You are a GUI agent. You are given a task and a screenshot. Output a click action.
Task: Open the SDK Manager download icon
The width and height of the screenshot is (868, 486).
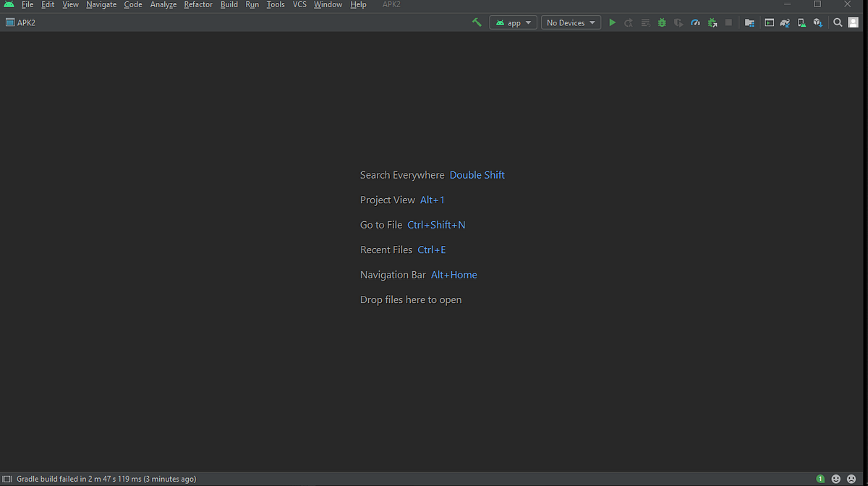coord(817,22)
